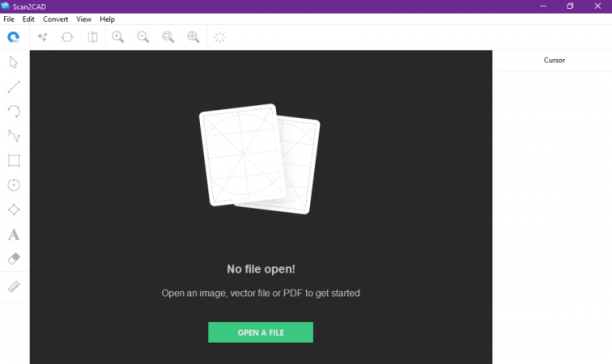
Task: Click the document pages illustration
Action: coord(260,159)
